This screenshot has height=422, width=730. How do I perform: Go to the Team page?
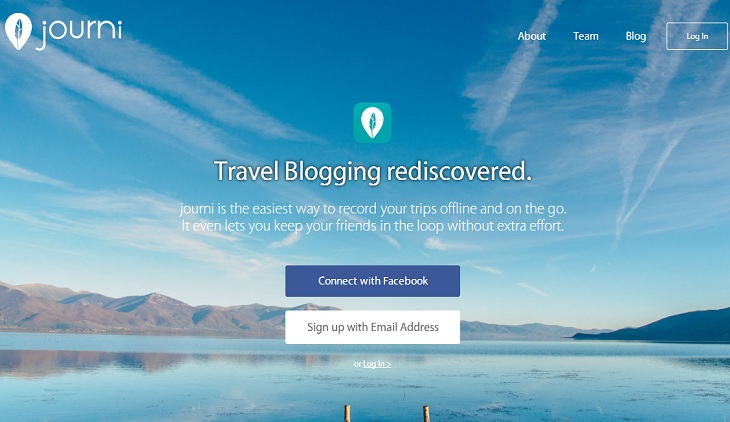pos(586,36)
